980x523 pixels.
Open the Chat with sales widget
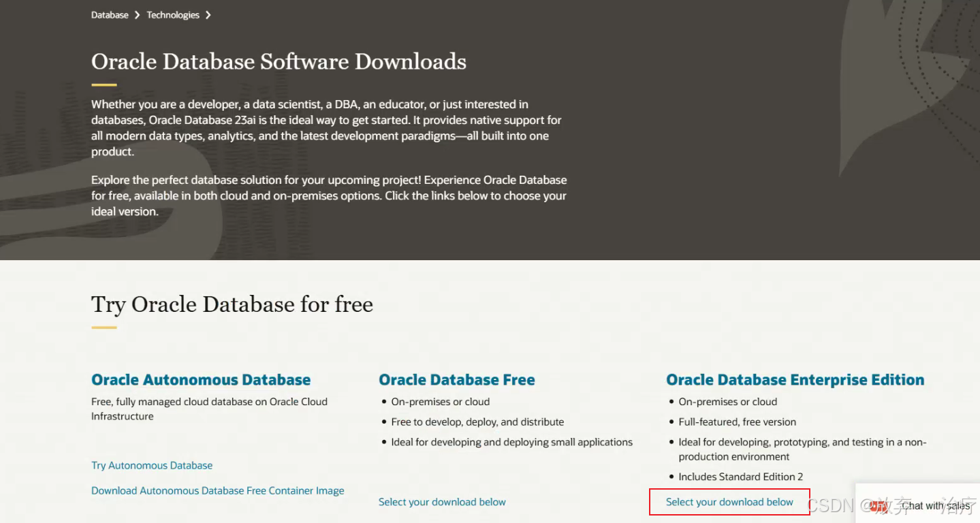coord(936,505)
